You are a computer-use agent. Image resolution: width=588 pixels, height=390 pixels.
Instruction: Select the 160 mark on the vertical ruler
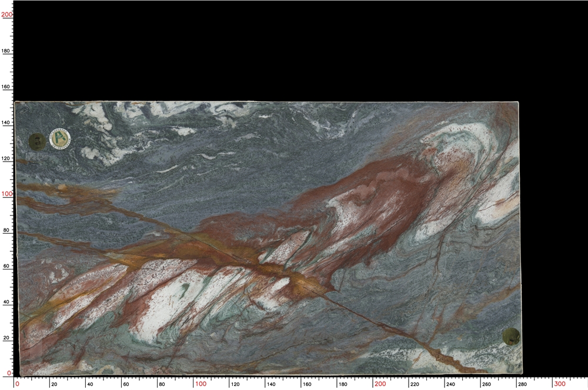point(6,87)
